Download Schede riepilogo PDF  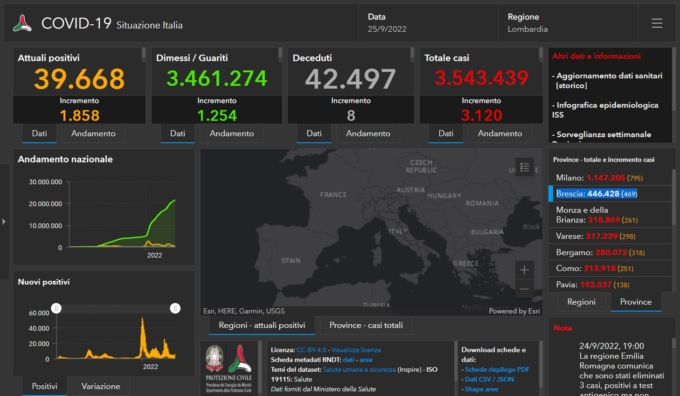pyautogui.click(x=497, y=370)
